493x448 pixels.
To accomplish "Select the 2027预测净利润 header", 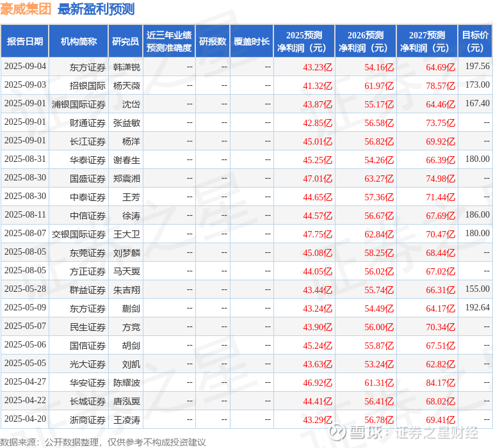I will 427,41.
